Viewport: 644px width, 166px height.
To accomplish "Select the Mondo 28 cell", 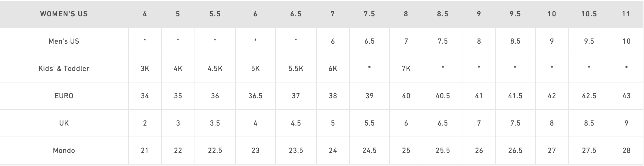I will pyautogui.click(x=627, y=150).
